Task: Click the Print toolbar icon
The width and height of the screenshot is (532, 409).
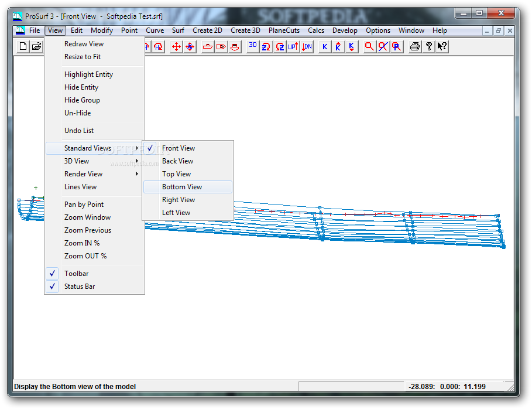Action: tap(414, 46)
